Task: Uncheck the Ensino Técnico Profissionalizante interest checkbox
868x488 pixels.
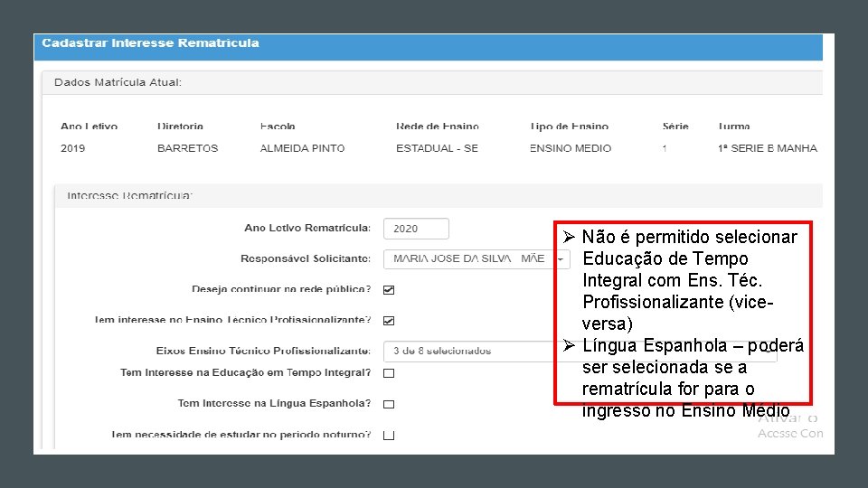Action: coord(389,321)
